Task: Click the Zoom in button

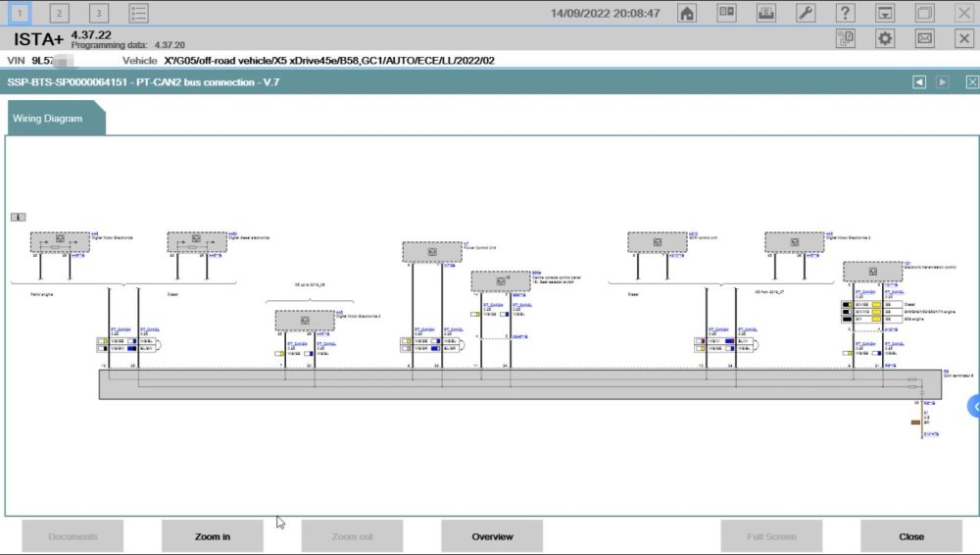Action: pos(213,536)
